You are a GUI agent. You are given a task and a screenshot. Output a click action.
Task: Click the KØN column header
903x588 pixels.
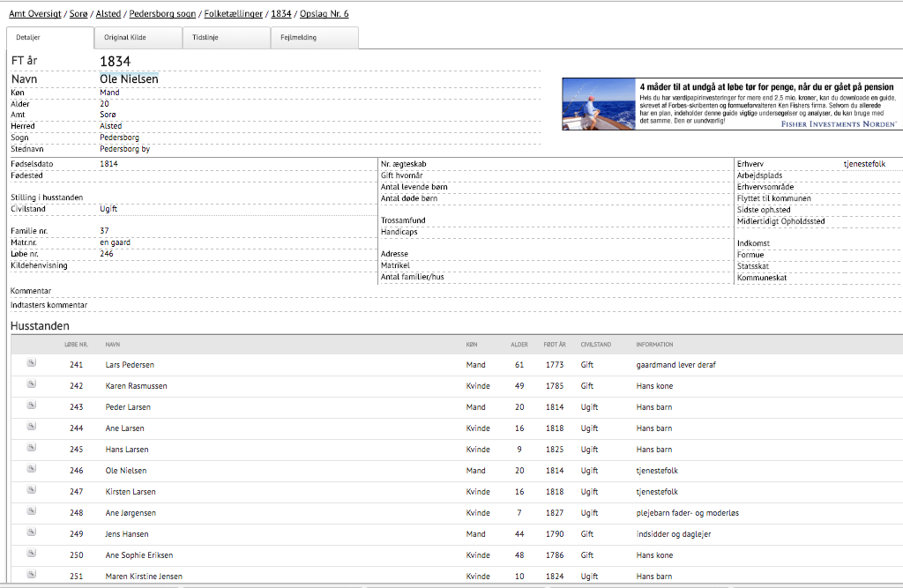tap(472, 345)
